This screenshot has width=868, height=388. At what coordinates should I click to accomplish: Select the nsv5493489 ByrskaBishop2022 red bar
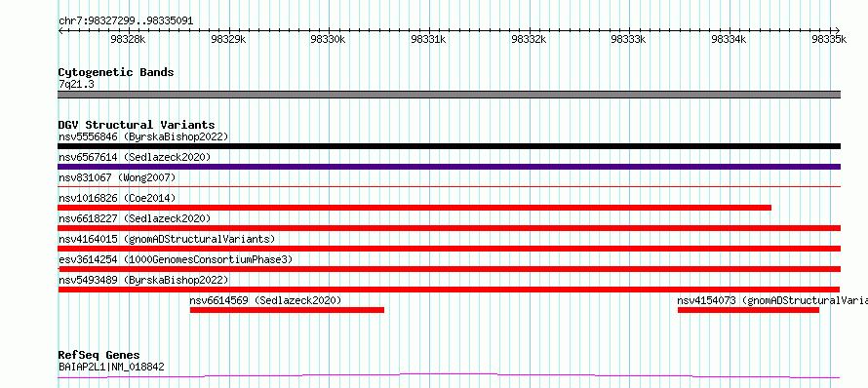point(449,290)
